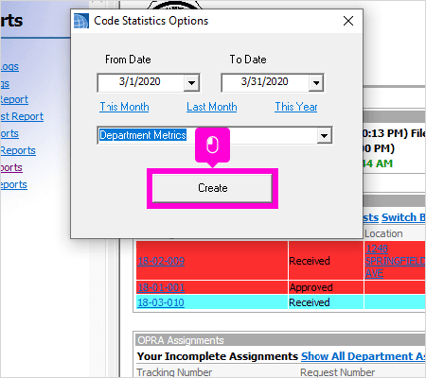Viewport: 426px width, 378px height.
Task: Click the To Date label
Action: pos(248,59)
